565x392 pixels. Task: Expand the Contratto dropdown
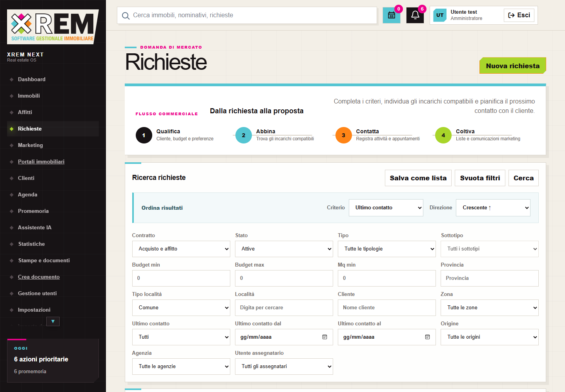(x=181, y=249)
